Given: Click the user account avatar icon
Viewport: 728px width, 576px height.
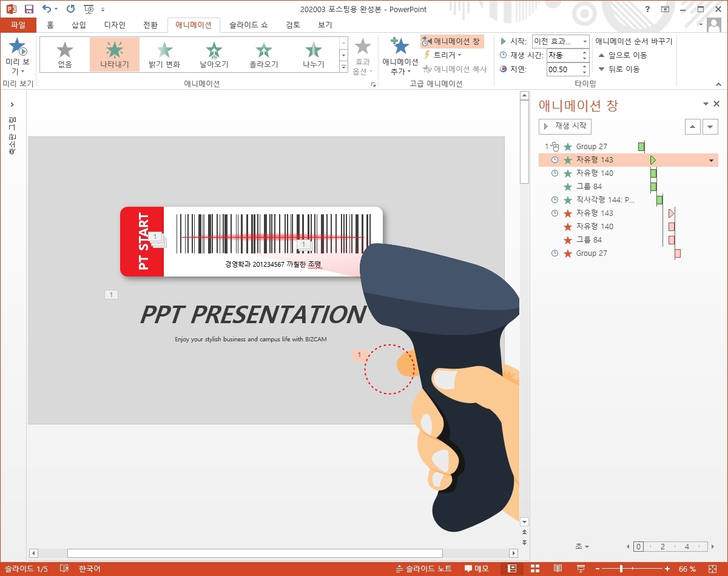Looking at the screenshot, I should click(x=715, y=24).
